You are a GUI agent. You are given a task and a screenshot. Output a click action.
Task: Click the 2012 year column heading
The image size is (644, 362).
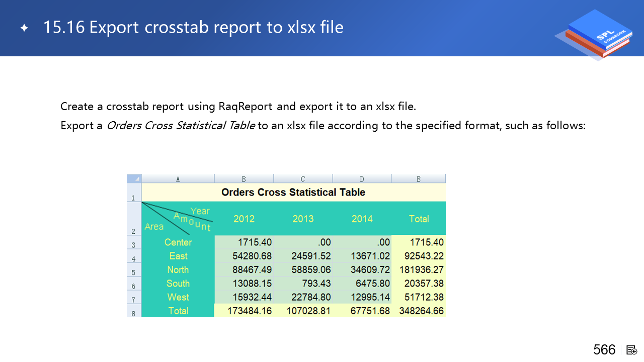click(244, 219)
